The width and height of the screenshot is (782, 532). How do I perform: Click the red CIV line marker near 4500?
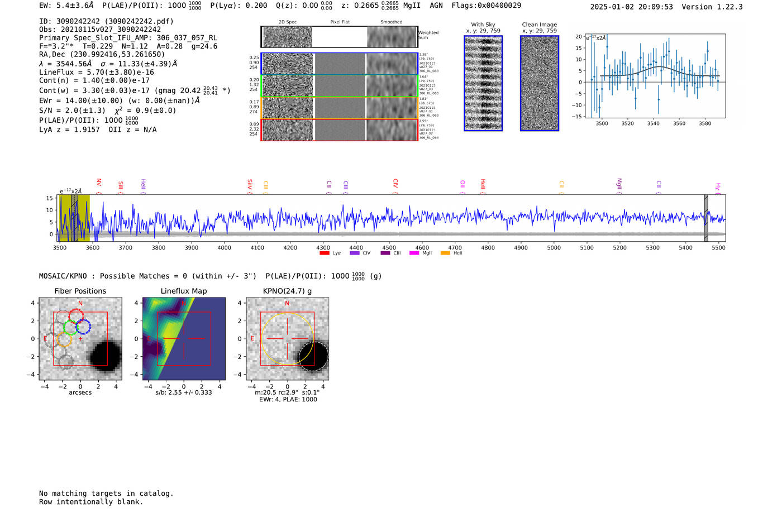(x=395, y=185)
